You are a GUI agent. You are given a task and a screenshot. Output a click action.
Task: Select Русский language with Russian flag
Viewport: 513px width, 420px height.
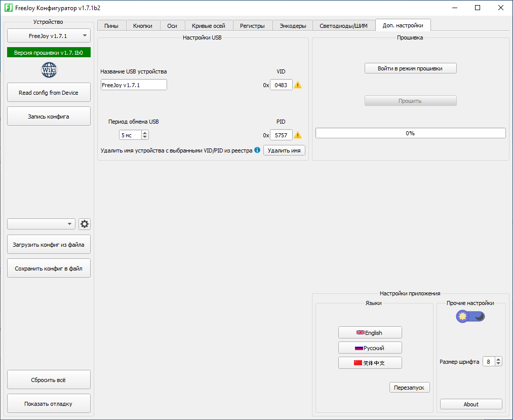pyautogui.click(x=370, y=348)
